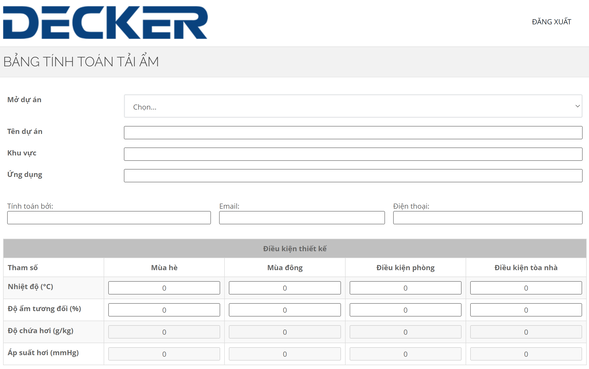Focus the Ứng dụng input field
This screenshot has height=369, width=589.
tap(353, 175)
